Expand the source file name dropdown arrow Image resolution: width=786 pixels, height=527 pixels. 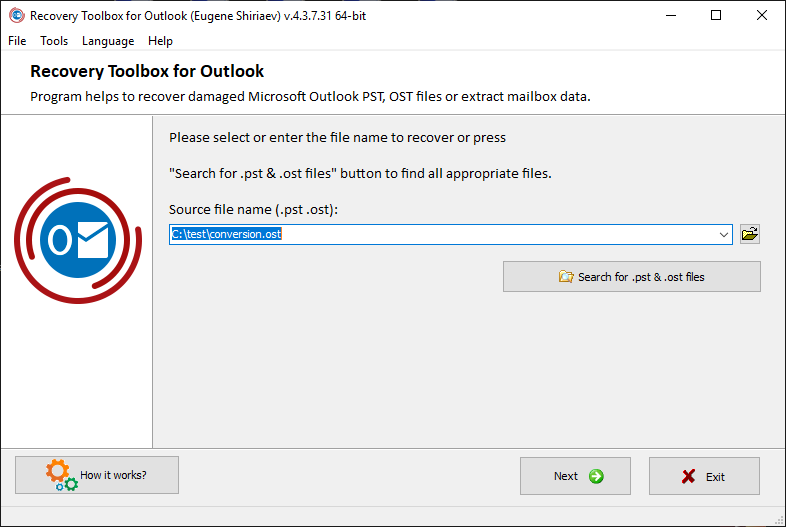(724, 234)
